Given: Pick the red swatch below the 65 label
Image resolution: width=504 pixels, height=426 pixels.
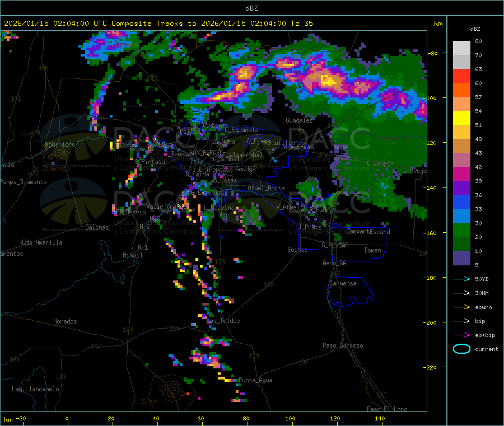Looking at the screenshot, I should pyautogui.click(x=461, y=76).
